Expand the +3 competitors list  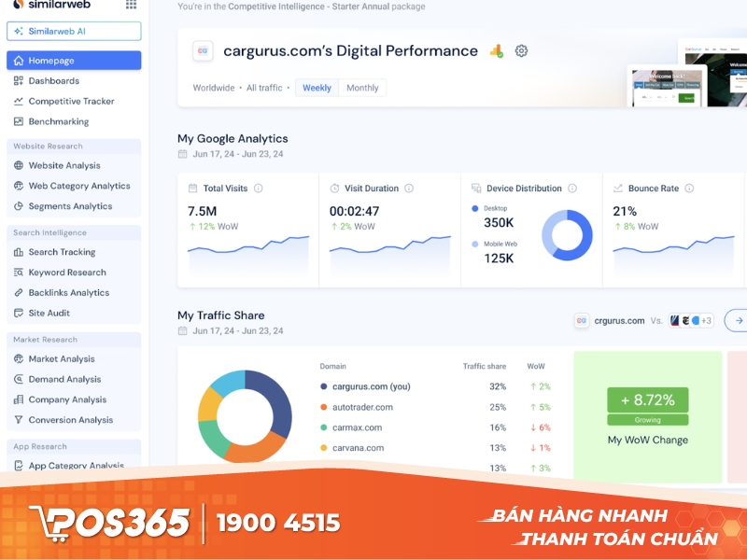(706, 320)
